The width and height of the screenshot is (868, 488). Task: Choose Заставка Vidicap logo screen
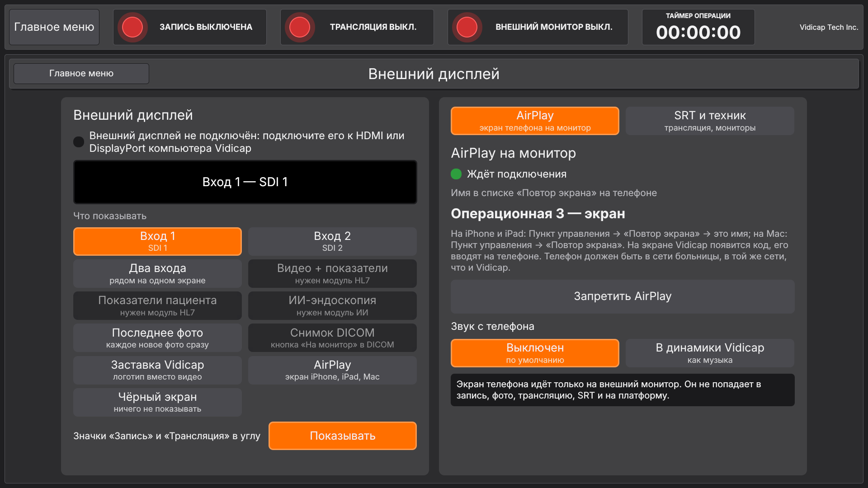tap(157, 370)
